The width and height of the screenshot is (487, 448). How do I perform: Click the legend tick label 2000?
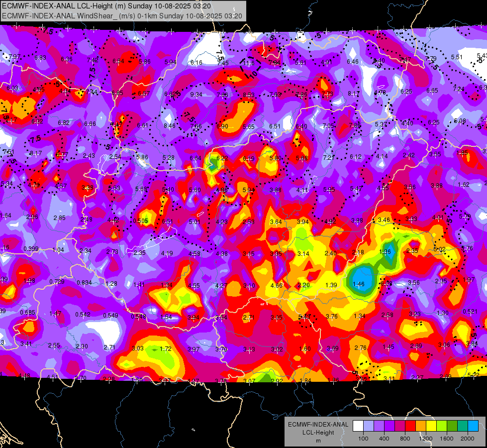(x=468, y=439)
